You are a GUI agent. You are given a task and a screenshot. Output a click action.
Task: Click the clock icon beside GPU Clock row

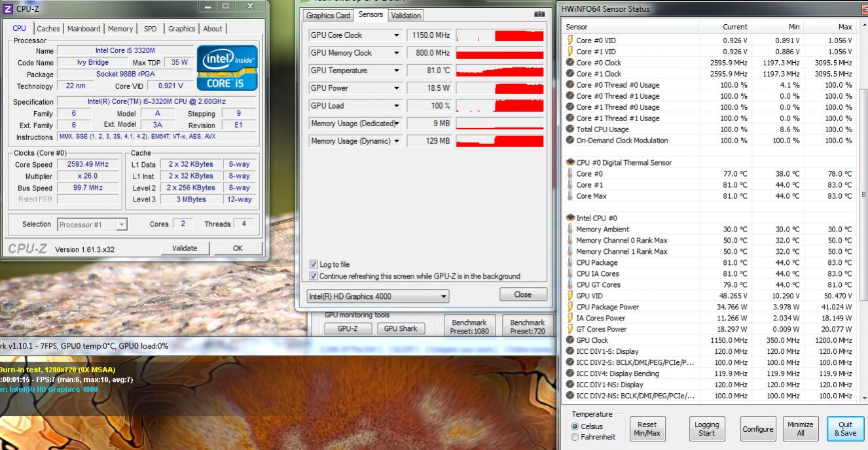[570, 340]
